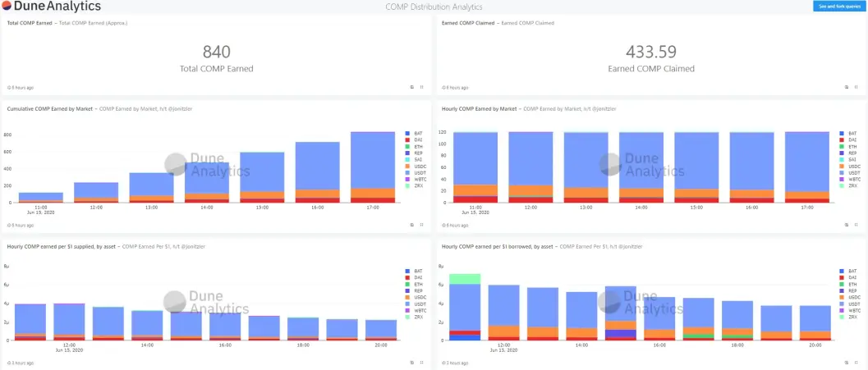The image size is (868, 370).
Task: Toggle USDC series in Hourly COMP Earned by Market legend
Action: point(850,166)
